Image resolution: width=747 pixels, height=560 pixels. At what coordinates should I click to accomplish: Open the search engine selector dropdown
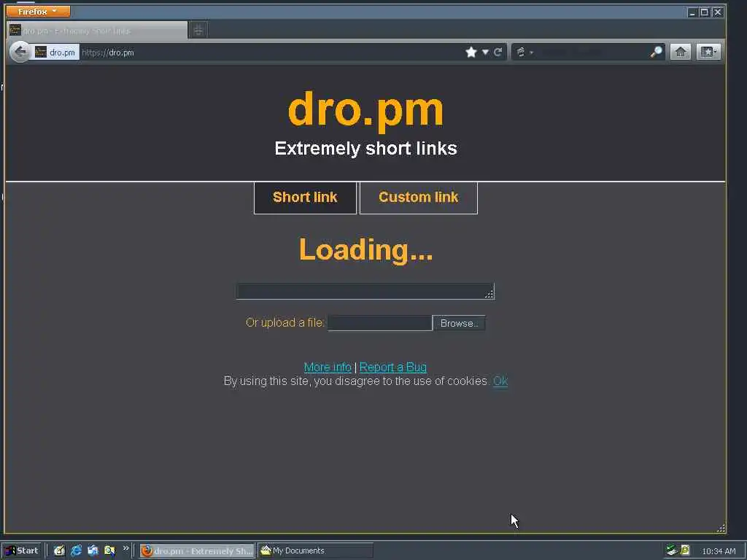click(x=524, y=52)
